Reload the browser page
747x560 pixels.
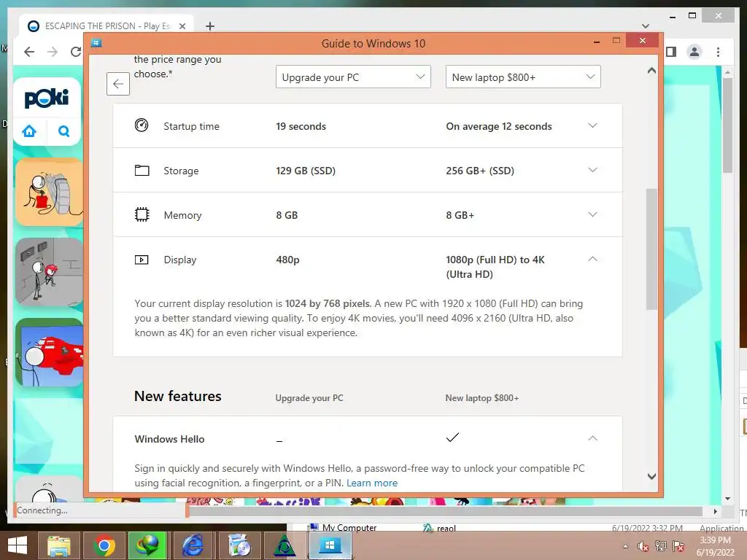tap(76, 52)
